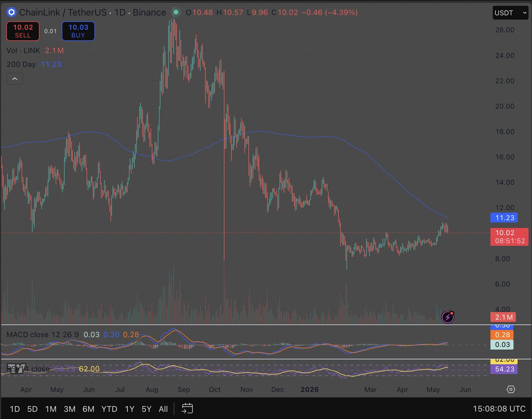Screen dimensions: 532x419
Task: Switch to the 3M time range
Action: click(69, 409)
